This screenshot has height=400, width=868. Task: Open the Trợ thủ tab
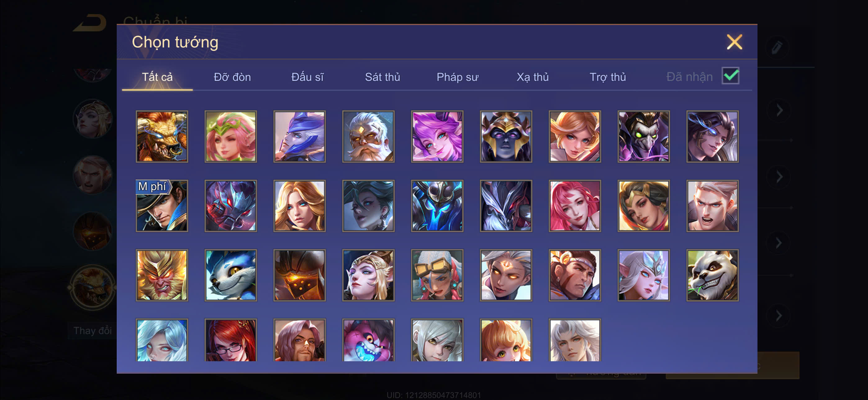(x=608, y=77)
